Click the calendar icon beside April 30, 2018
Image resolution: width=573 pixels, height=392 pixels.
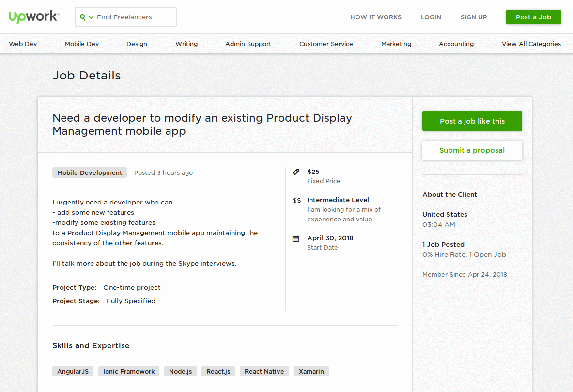[x=296, y=239]
